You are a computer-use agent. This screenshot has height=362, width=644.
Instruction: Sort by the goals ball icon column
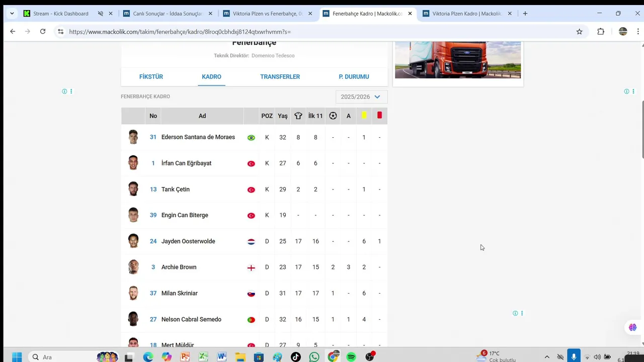click(x=333, y=116)
